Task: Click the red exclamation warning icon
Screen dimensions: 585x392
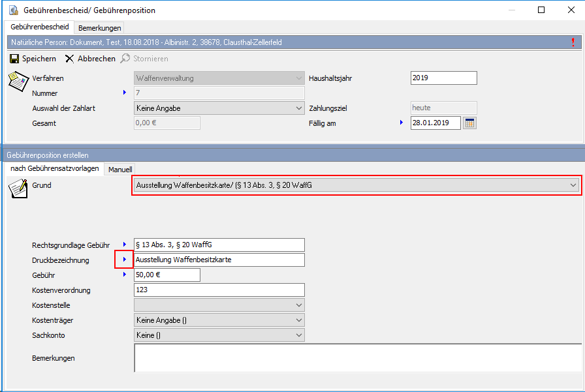Action: pyautogui.click(x=573, y=42)
